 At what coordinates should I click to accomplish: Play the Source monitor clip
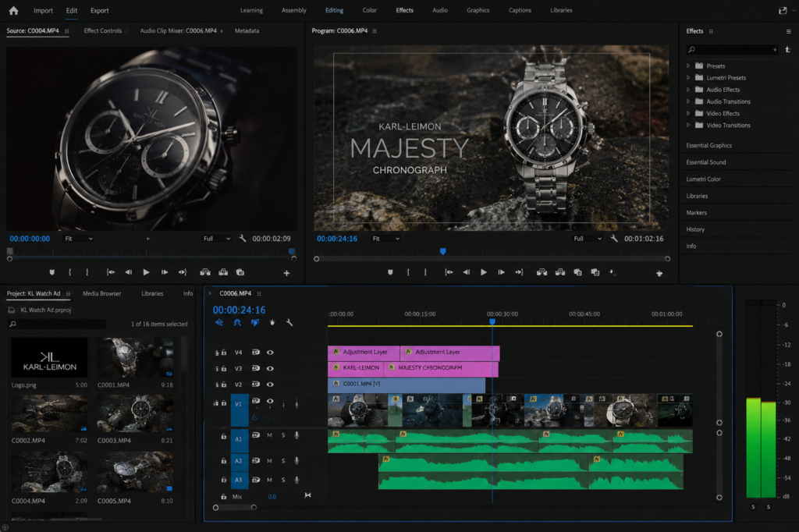tap(146, 272)
